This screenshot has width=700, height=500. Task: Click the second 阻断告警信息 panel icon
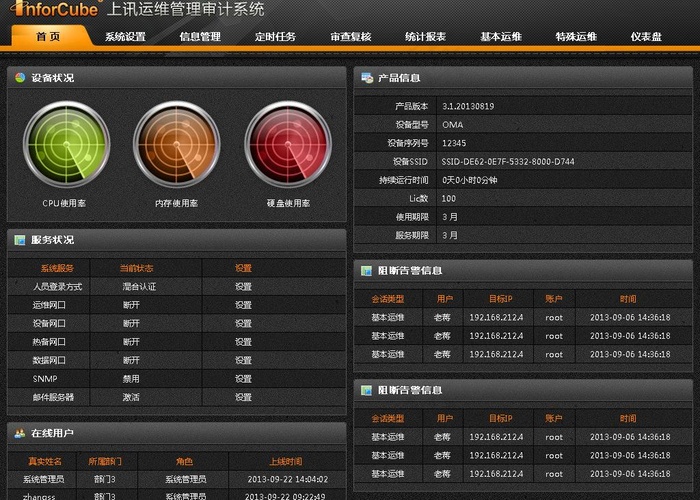coord(367,391)
